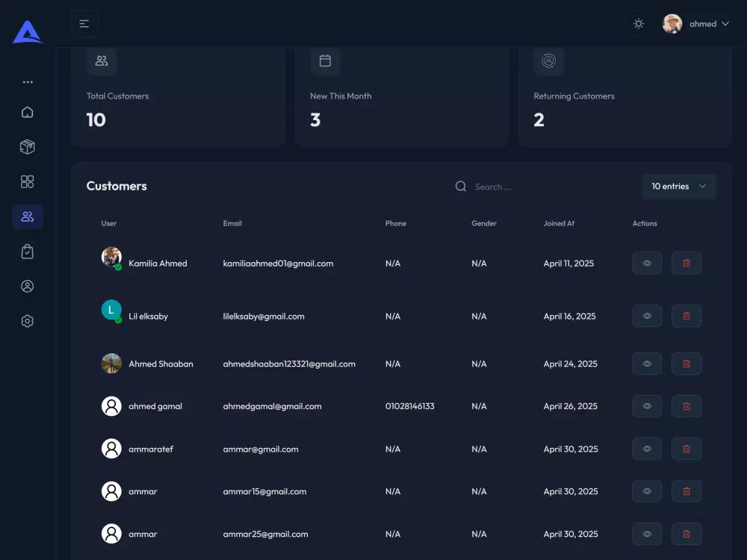Switch theme with the sun icon
The image size is (747, 560).
point(639,24)
